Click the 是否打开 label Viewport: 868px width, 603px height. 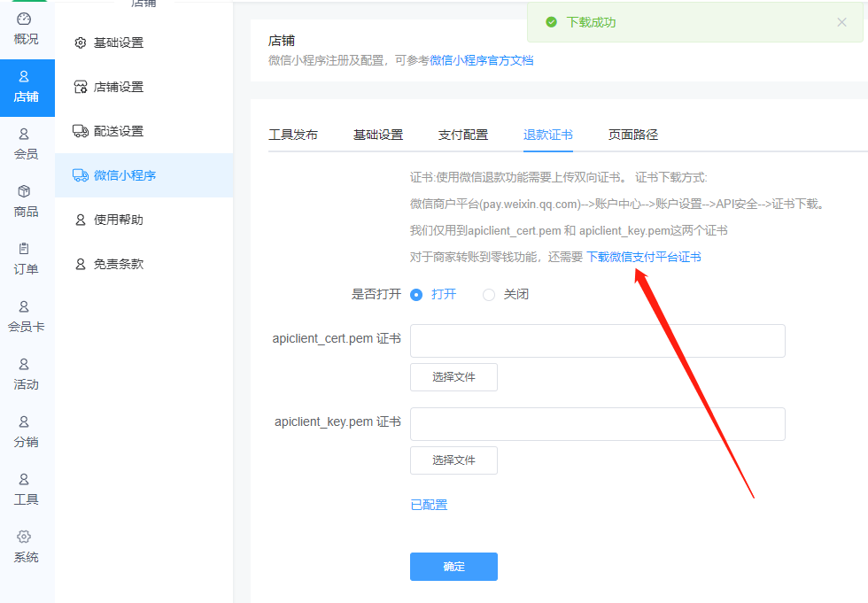[376, 294]
